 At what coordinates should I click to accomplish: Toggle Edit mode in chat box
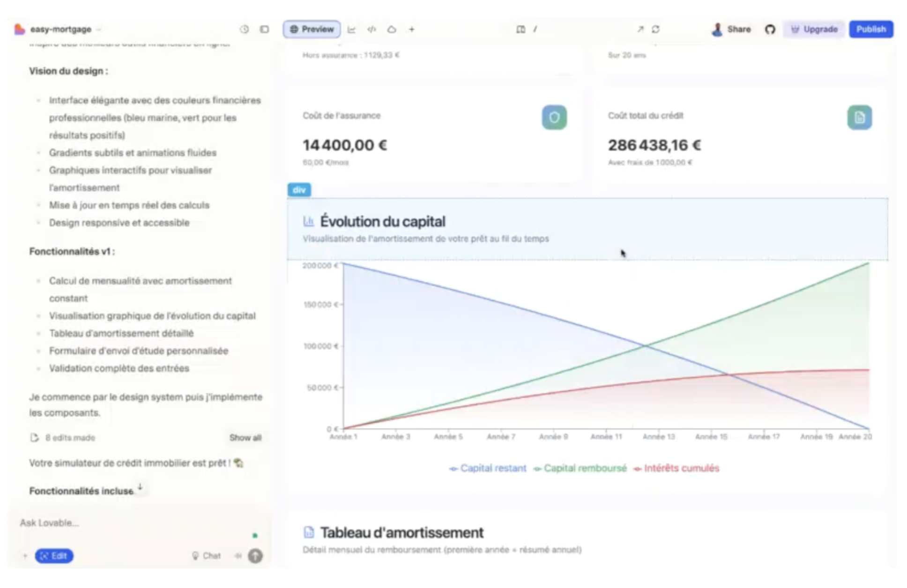pos(54,556)
